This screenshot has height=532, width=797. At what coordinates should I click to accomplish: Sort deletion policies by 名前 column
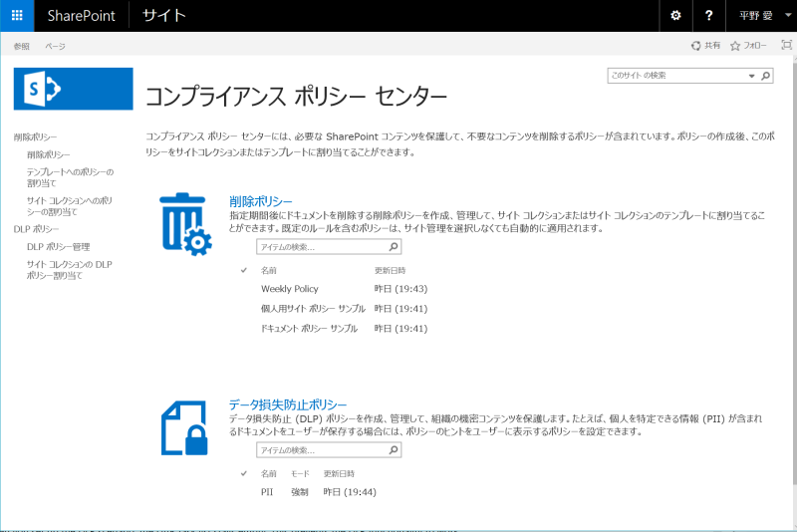[x=268, y=270]
